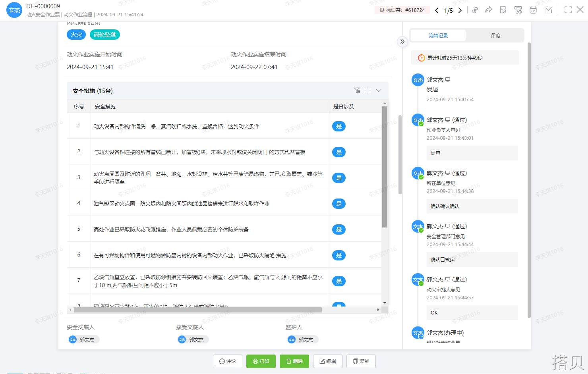Go to next record arrow
This screenshot has width=588, height=374.
460,10
